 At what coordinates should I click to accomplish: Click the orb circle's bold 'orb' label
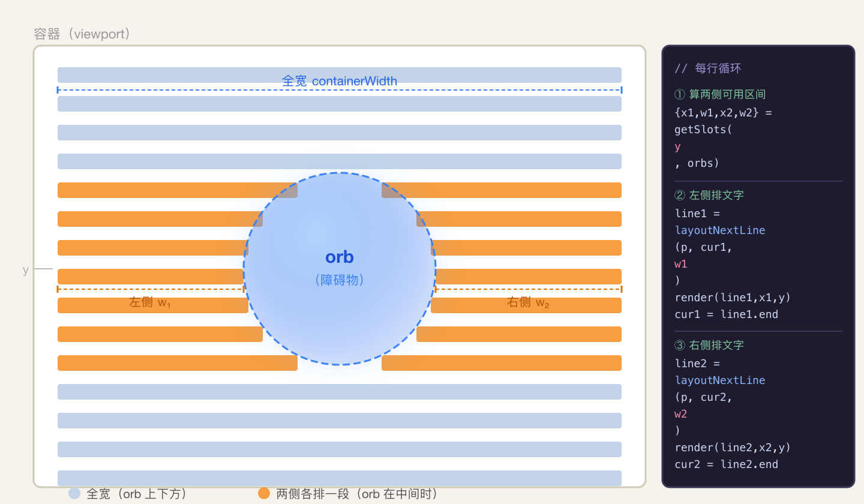(x=340, y=257)
